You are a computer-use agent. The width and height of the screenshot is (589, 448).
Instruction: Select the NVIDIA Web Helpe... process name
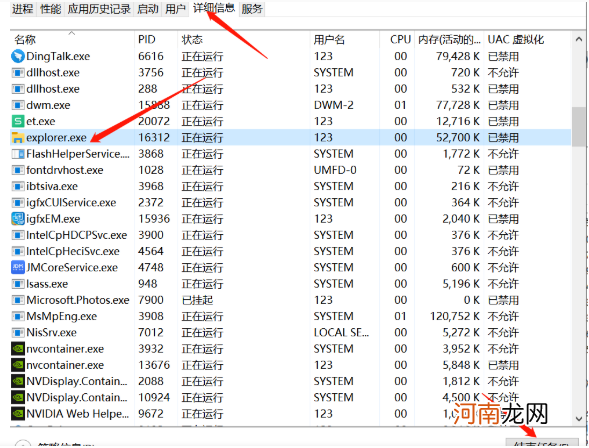click(77, 414)
